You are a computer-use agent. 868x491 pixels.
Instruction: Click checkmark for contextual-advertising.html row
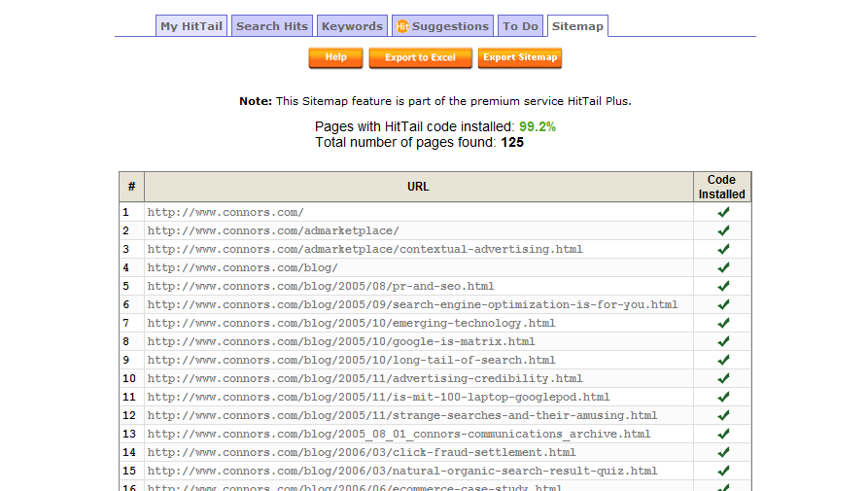[x=723, y=249]
